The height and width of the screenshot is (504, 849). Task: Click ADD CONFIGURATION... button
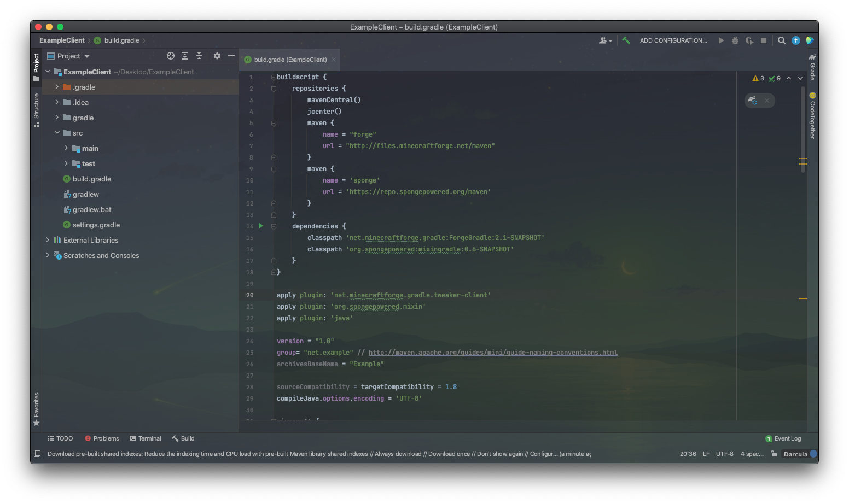click(673, 40)
